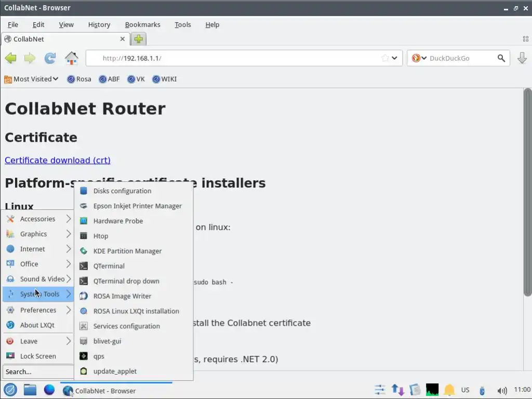
Task: Open the tab overview grid icon
Action: [x=526, y=39]
